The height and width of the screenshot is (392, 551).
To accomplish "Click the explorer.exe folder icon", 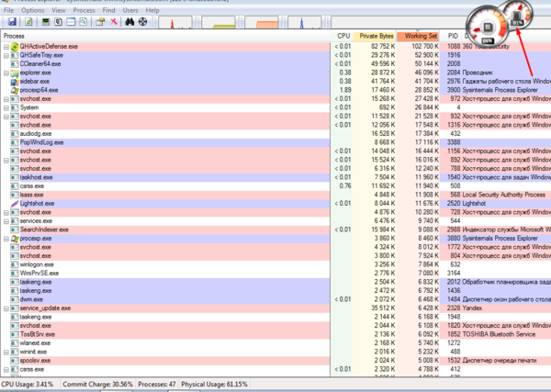I will point(15,73).
